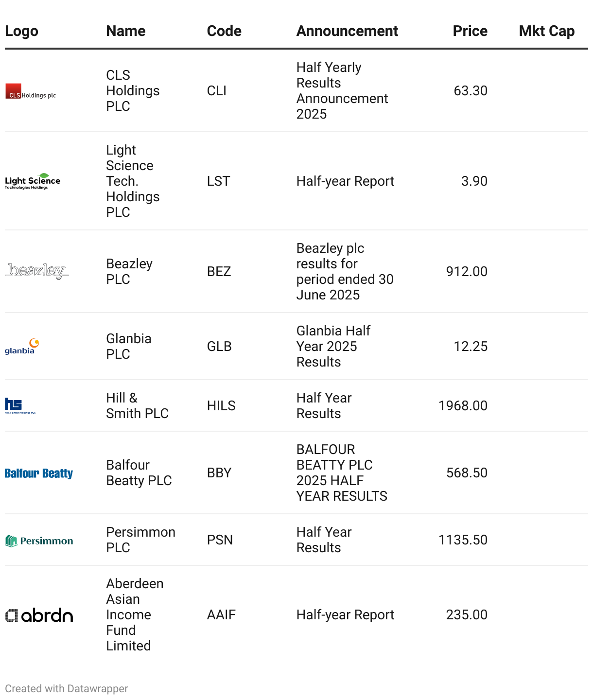Open the Balfour Beatty logo

tap(39, 473)
